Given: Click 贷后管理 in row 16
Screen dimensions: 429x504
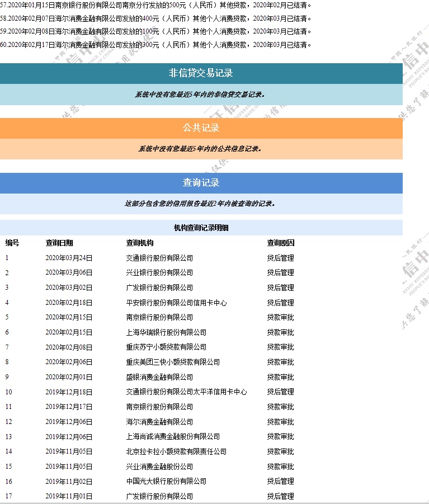Looking at the screenshot, I should 281,482.
